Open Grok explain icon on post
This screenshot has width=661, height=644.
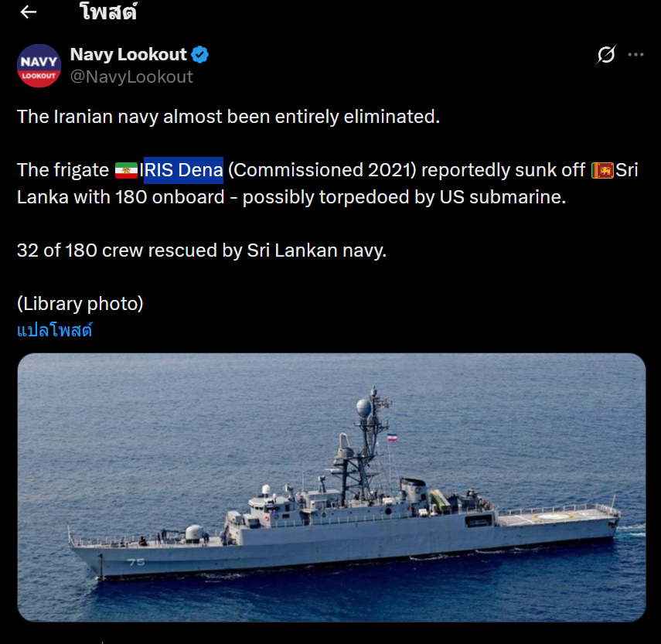[606, 54]
